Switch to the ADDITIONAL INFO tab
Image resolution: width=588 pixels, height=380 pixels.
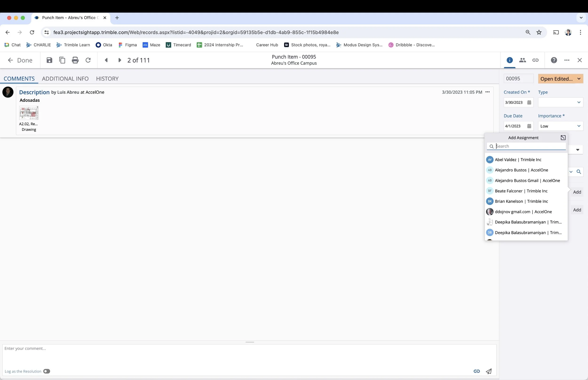[x=65, y=79]
